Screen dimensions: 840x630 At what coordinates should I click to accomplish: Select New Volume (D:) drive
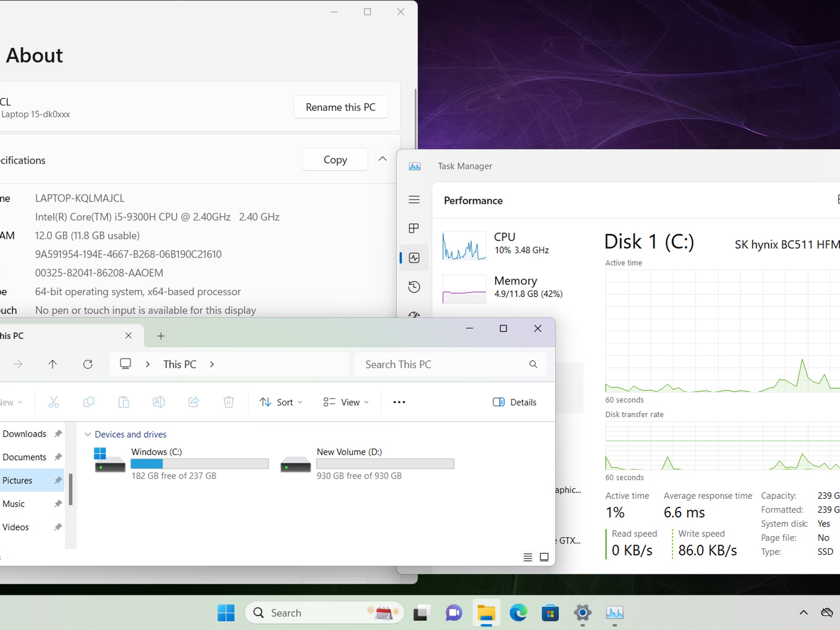click(367, 463)
